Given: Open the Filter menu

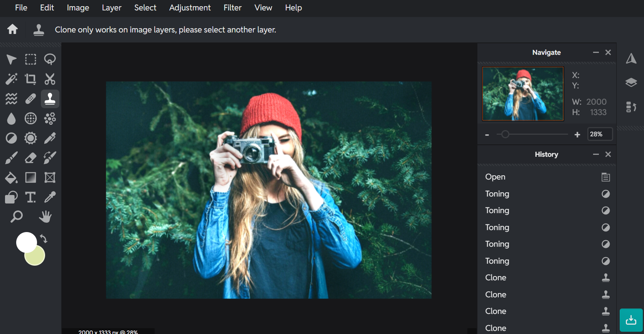Looking at the screenshot, I should (233, 8).
